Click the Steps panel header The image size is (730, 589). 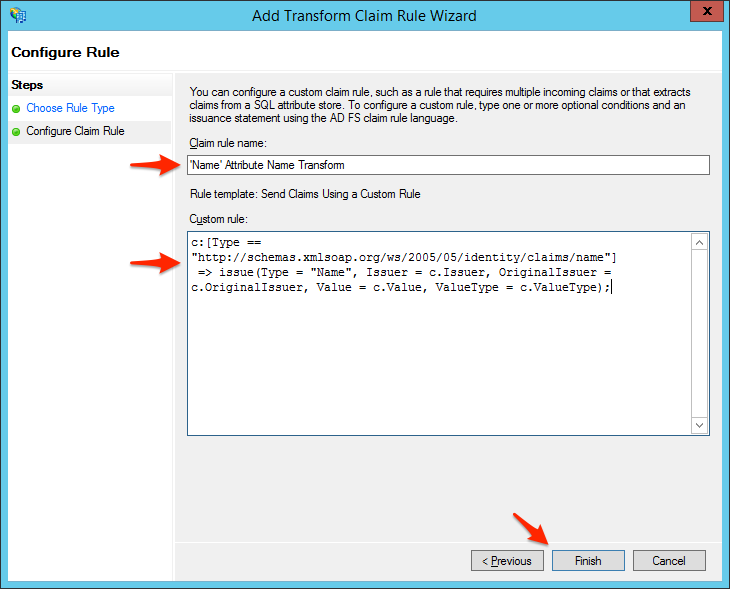click(x=27, y=86)
